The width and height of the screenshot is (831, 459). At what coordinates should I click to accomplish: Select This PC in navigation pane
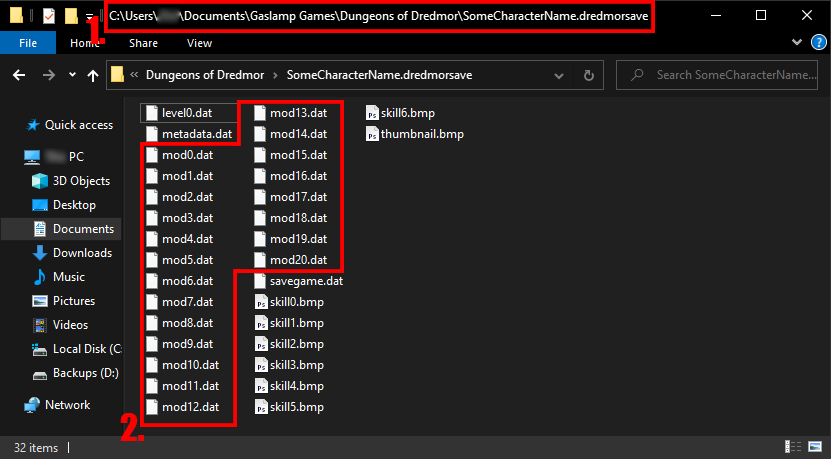pyautogui.click(x=54, y=157)
